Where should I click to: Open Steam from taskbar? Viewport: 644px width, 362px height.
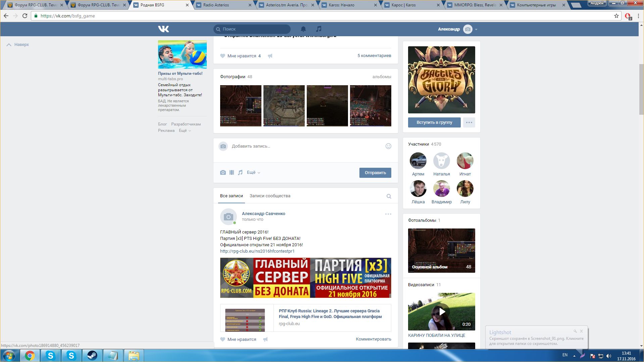pos(92,356)
